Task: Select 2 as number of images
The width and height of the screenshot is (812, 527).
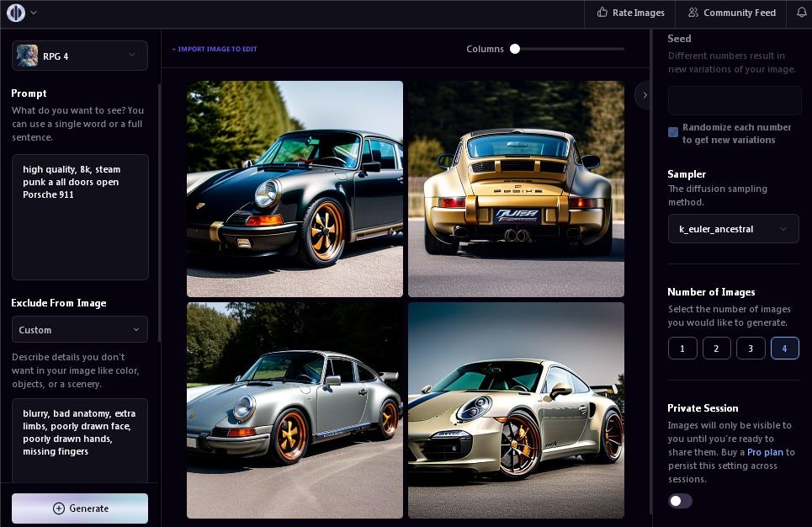Action: (x=716, y=348)
